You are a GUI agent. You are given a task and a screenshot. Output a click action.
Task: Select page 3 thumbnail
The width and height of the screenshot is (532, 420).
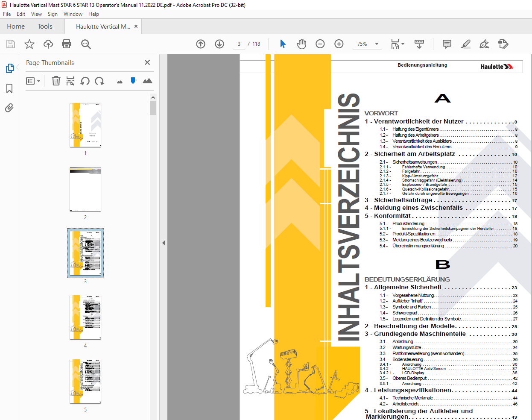tap(85, 253)
